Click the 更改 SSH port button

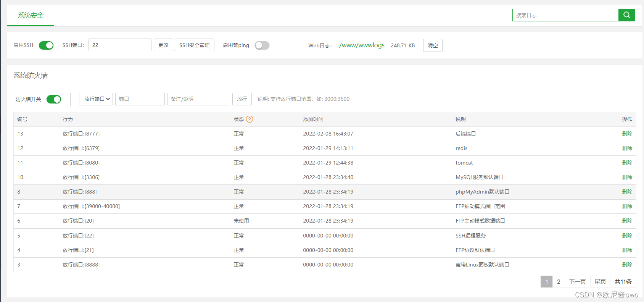point(163,45)
